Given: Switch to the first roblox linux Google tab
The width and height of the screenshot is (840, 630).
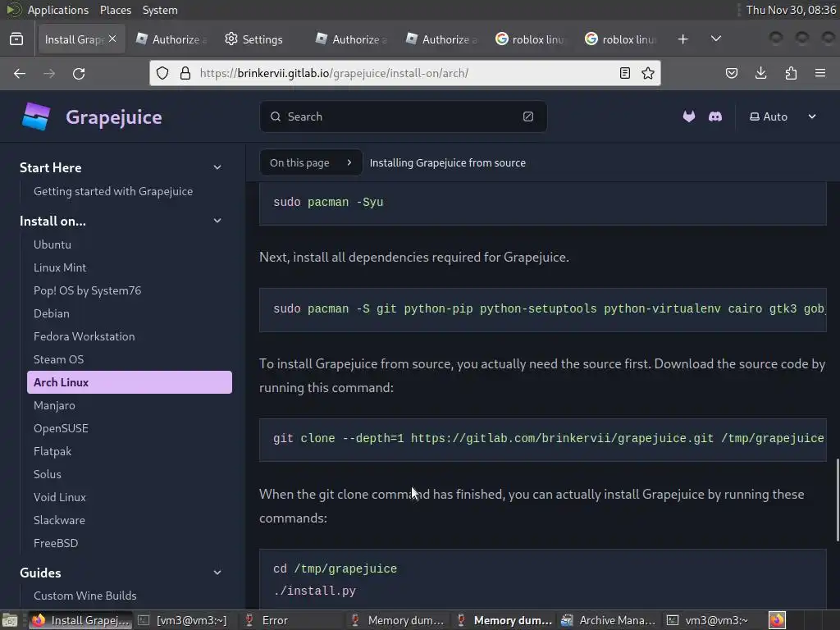Looking at the screenshot, I should tap(530, 39).
